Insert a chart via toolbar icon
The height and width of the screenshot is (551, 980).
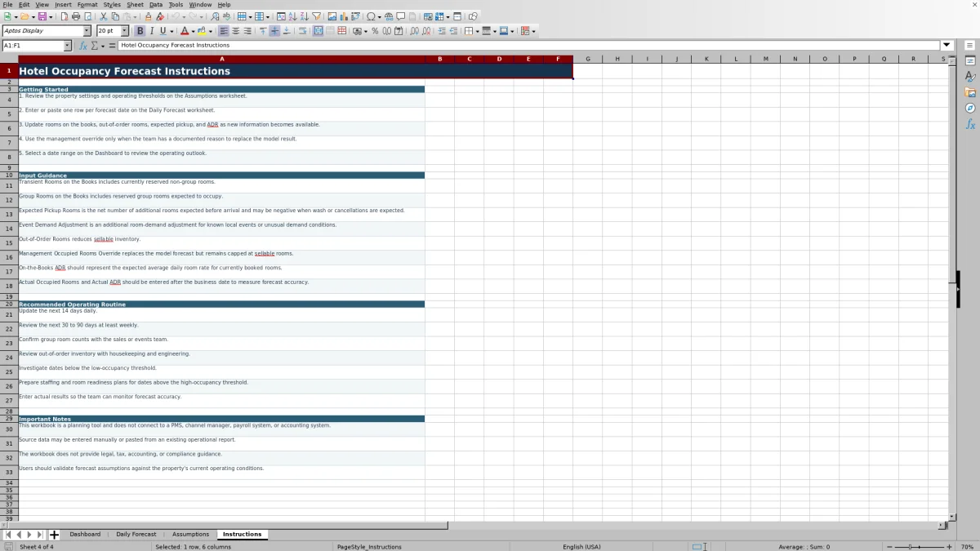[x=344, y=16]
